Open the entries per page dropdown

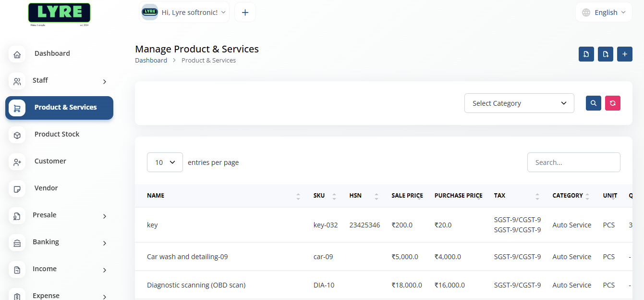tap(165, 162)
